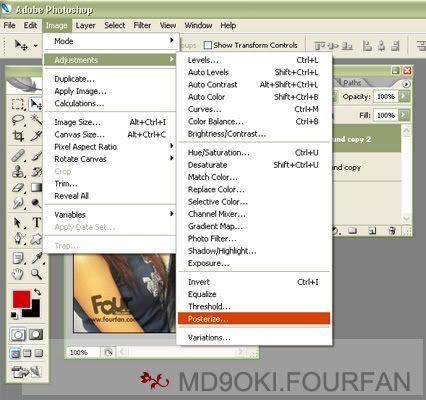Swap foreground and background colors
This screenshot has width=426, height=400.
37,292
